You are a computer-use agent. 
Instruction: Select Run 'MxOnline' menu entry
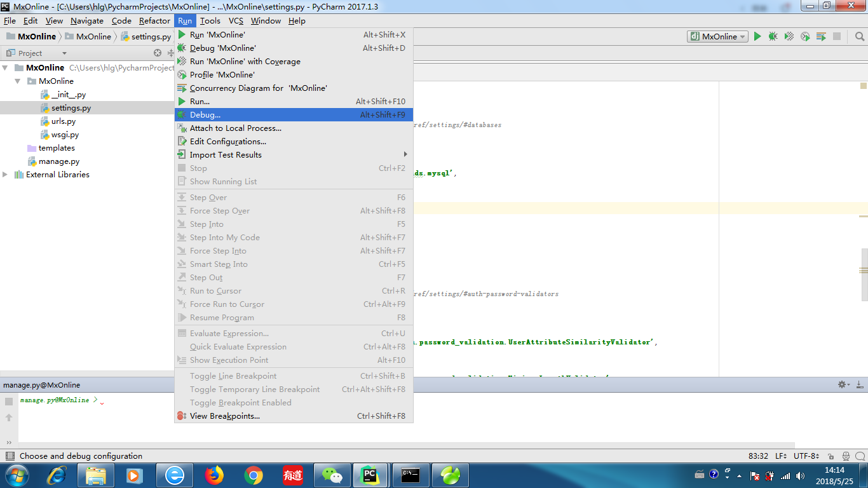click(x=294, y=35)
